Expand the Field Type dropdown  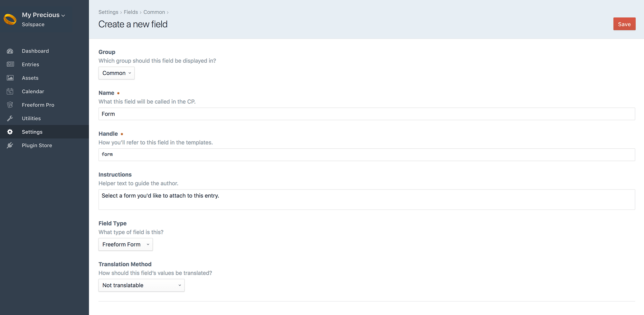[125, 245]
